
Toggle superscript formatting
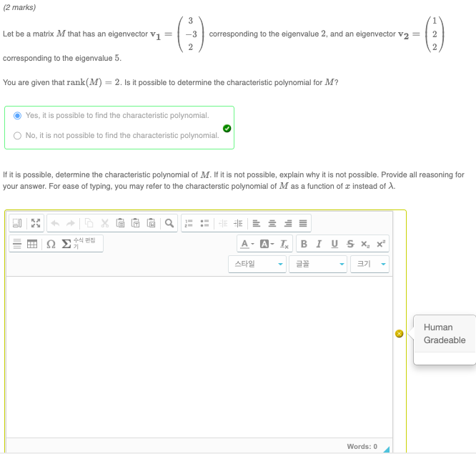381,244
